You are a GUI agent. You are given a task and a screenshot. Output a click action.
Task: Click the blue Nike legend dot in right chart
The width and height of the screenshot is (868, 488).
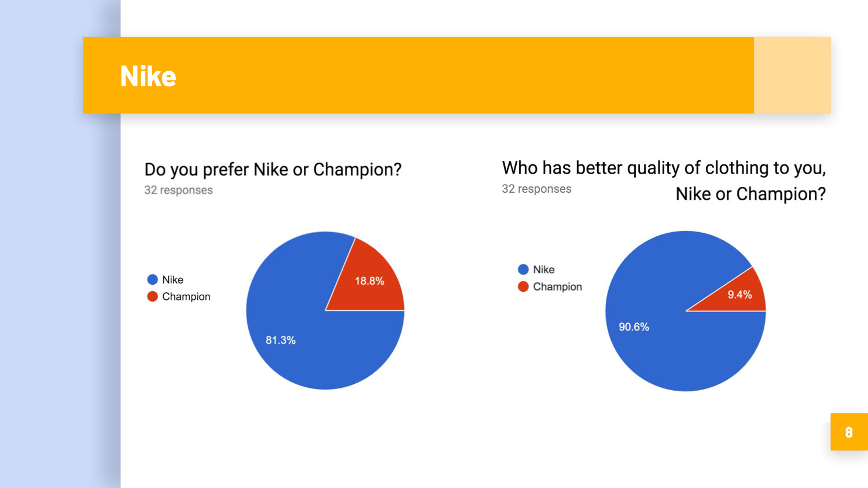[523, 269]
